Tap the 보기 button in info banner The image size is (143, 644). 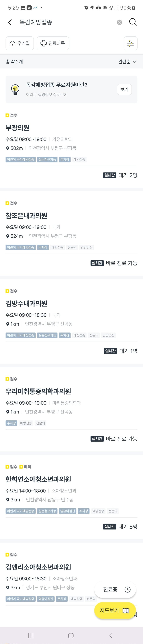(x=124, y=89)
